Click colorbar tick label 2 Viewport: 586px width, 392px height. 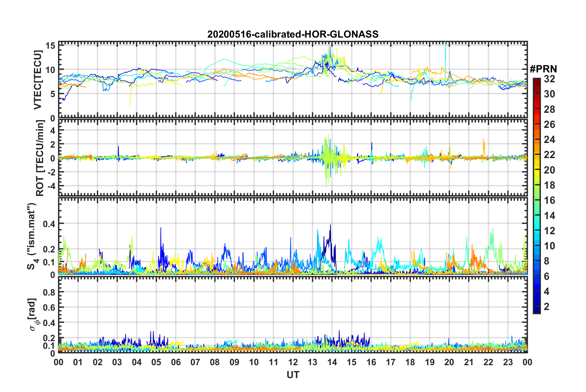pos(547,307)
